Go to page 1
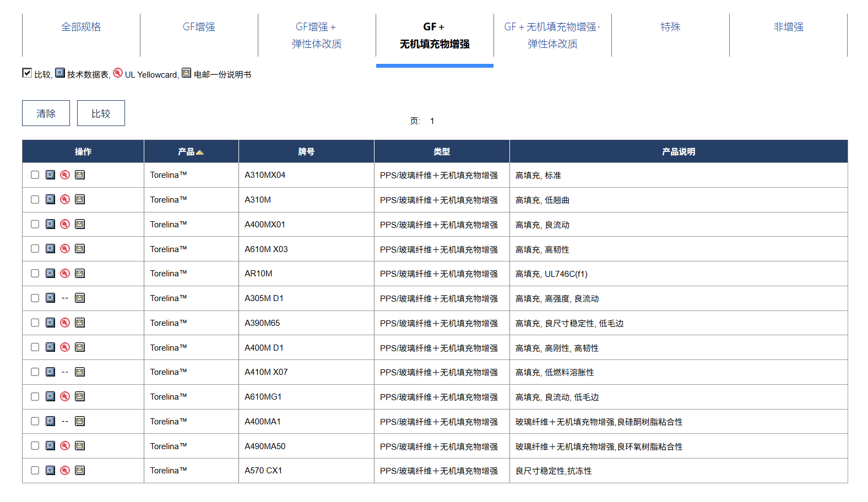 (x=432, y=121)
